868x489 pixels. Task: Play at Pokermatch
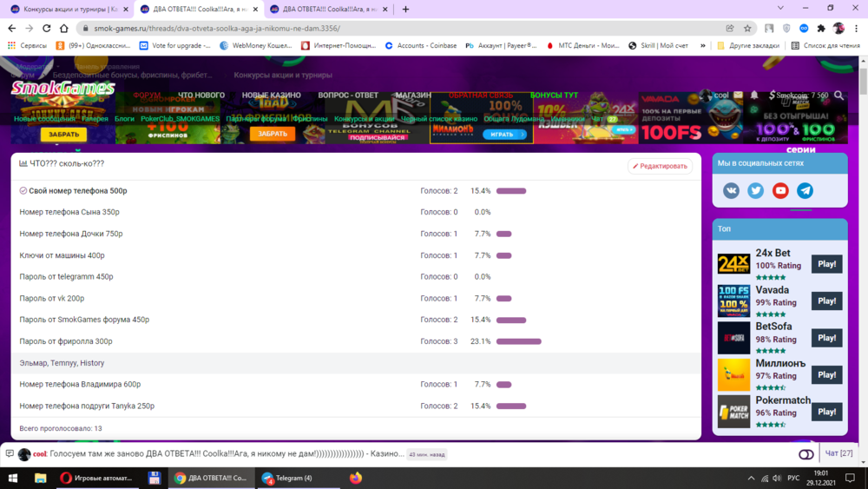[x=827, y=412]
